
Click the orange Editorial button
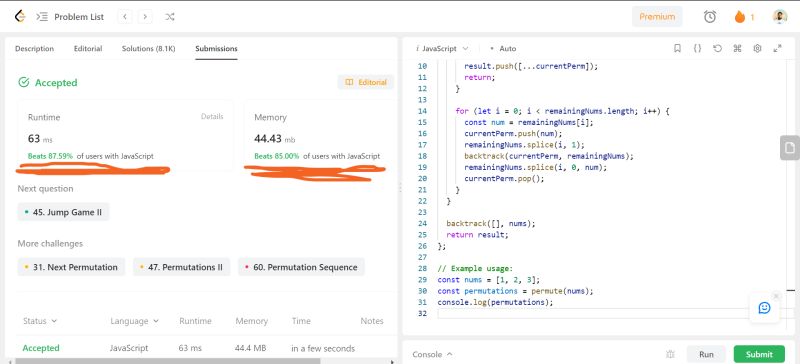(x=366, y=82)
